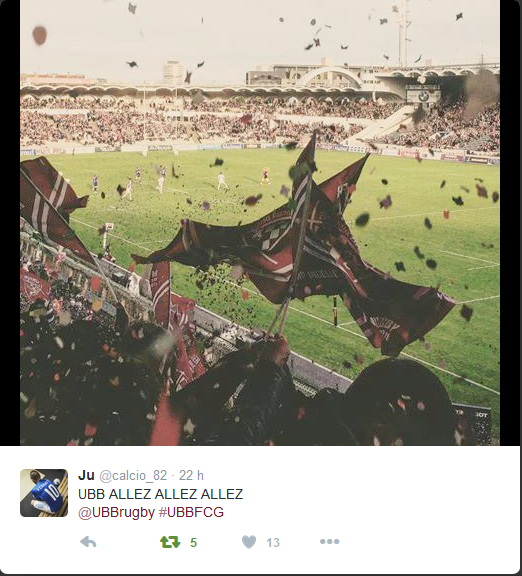The image size is (522, 576).
Task: Like the tweet with the heart icon
Action: point(249,542)
